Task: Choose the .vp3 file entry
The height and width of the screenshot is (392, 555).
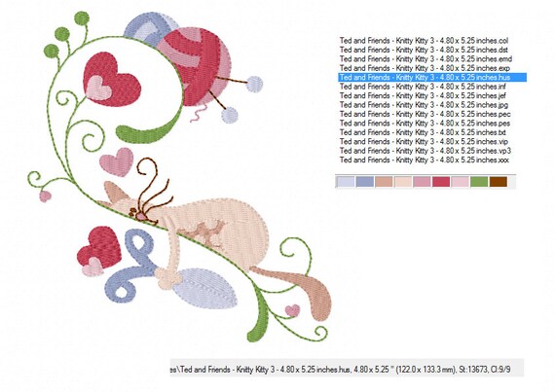Action: tap(425, 151)
